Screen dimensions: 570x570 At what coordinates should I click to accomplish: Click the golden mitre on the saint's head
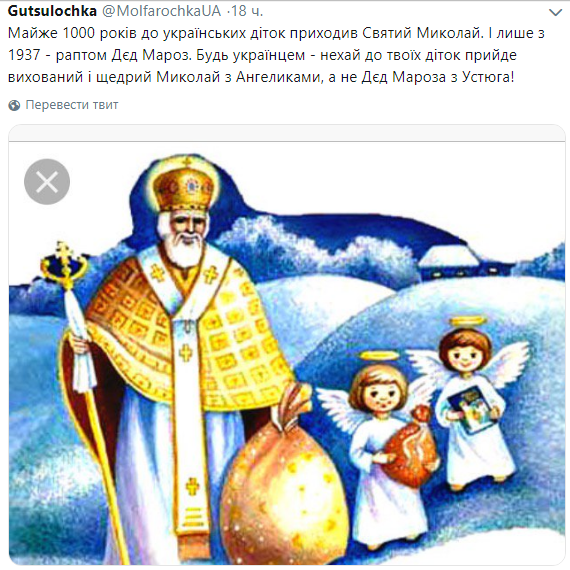pos(185,184)
